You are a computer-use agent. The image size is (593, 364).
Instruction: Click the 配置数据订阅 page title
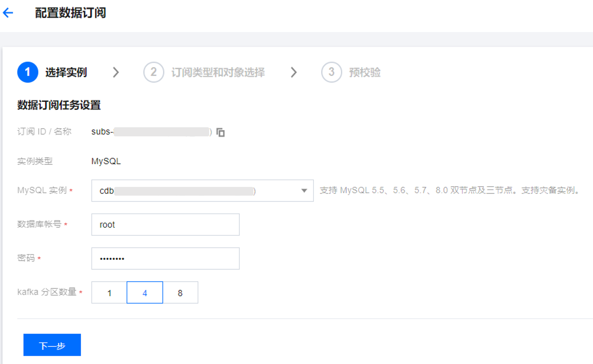[70, 13]
